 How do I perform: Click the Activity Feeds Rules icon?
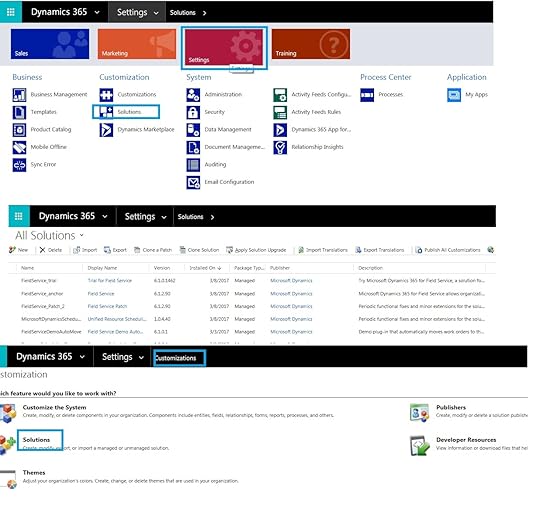tap(280, 112)
